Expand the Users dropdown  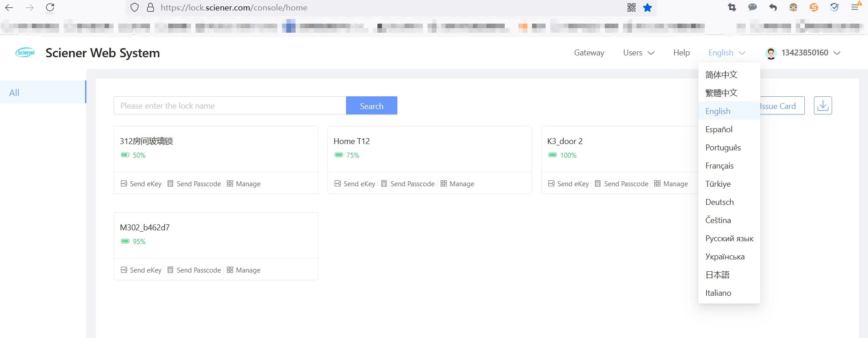coord(639,53)
